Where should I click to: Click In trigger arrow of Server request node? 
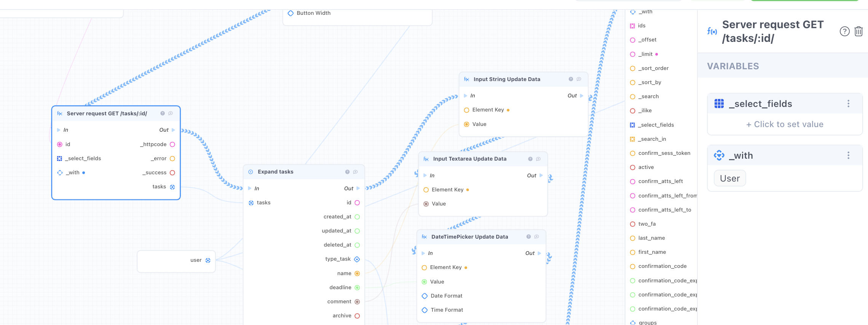[x=59, y=130]
